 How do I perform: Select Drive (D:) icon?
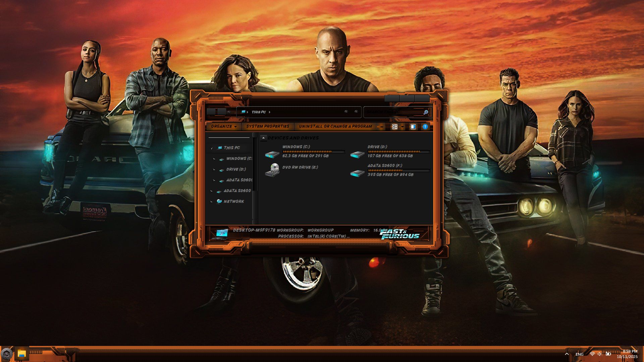(357, 154)
